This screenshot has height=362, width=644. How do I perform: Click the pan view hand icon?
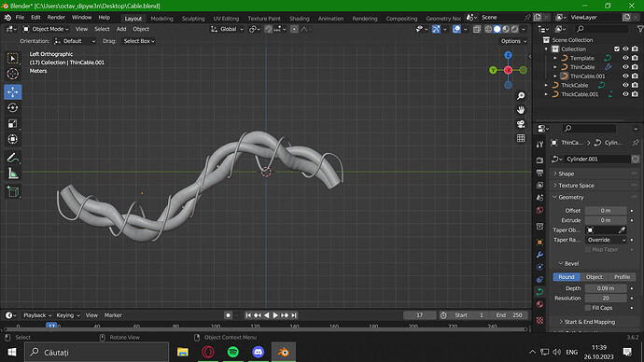(x=521, y=110)
